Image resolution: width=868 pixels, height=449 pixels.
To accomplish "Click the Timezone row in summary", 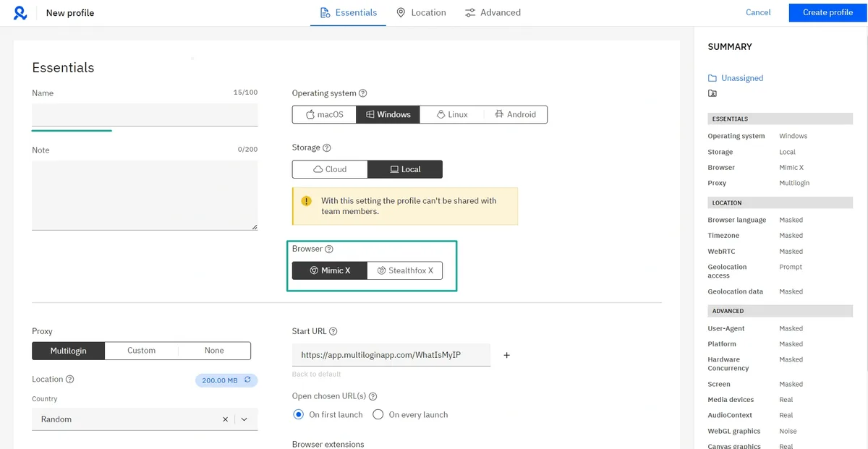I will click(780, 236).
